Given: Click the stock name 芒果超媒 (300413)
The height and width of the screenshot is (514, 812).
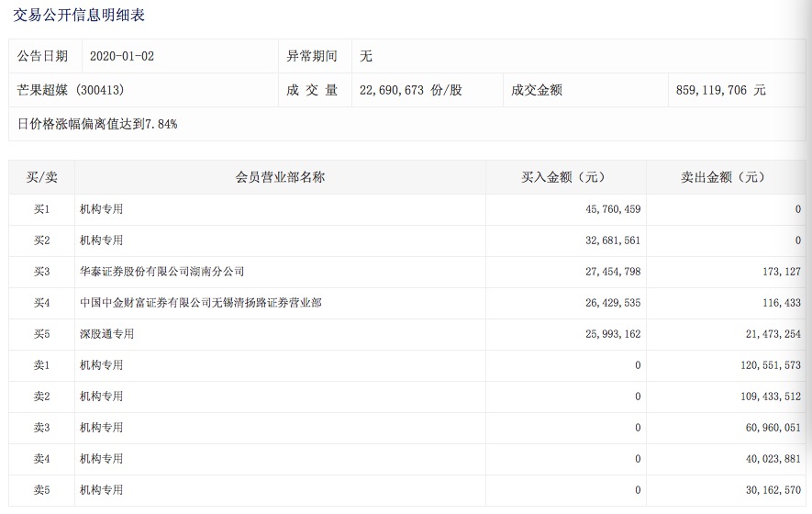Looking at the screenshot, I should pyautogui.click(x=71, y=90).
